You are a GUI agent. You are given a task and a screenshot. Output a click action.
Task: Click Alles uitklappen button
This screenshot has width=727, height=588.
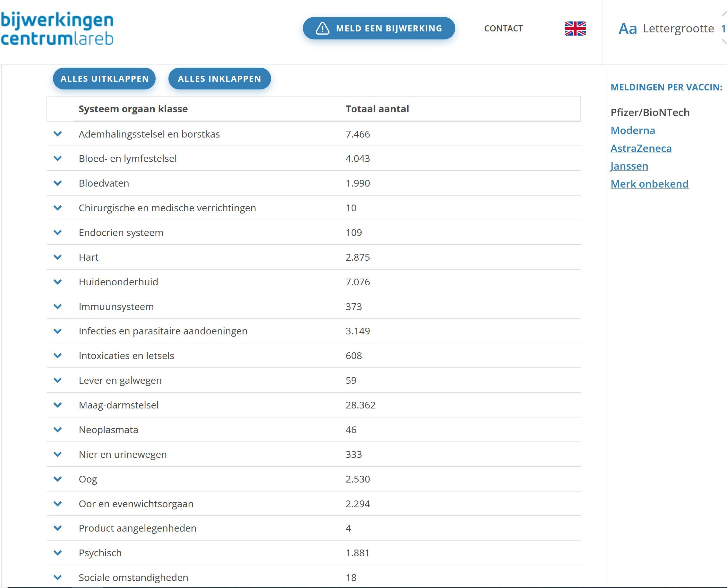click(x=104, y=79)
